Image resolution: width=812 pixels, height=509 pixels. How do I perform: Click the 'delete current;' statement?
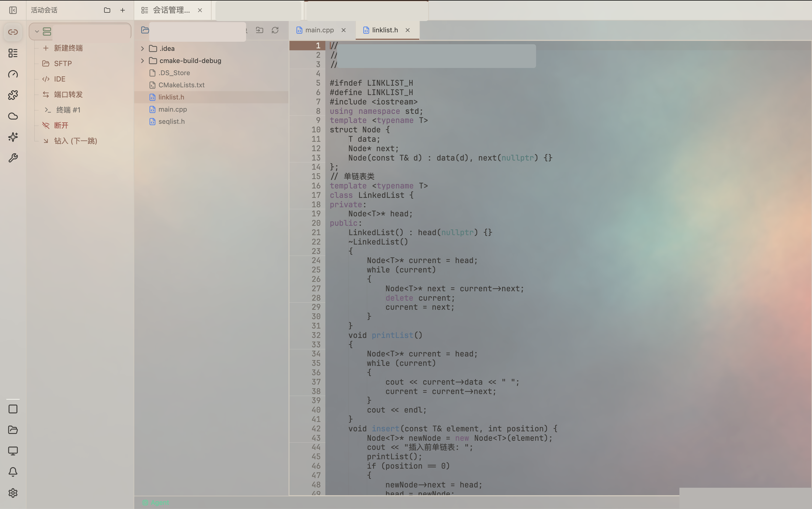pos(420,298)
